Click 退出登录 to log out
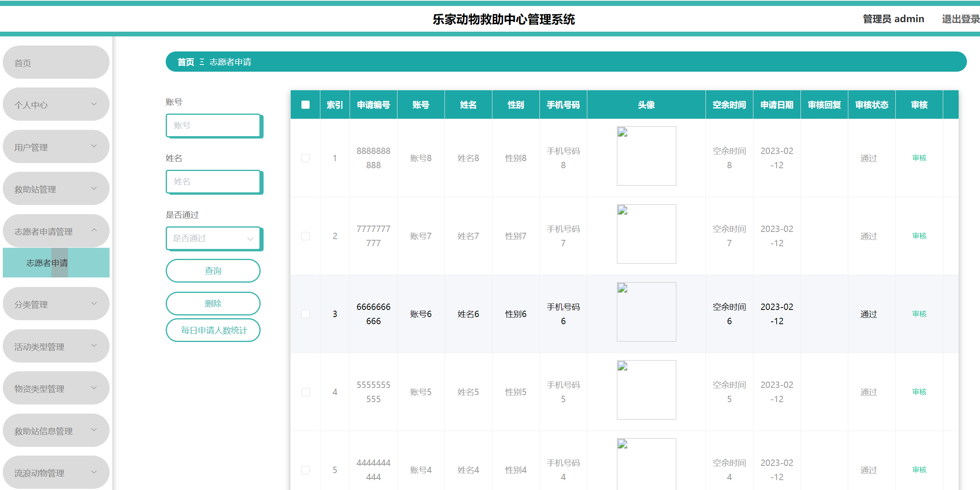This screenshot has height=490, width=980. (961, 19)
